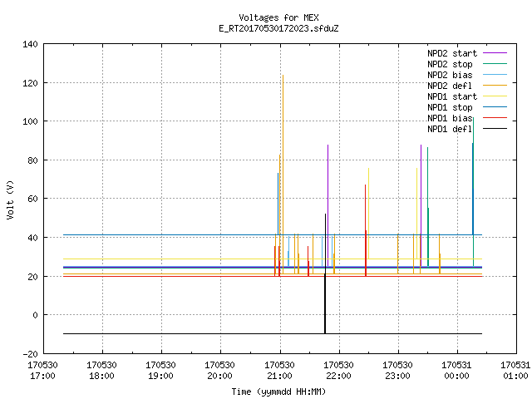The image size is (532, 399).
Task: Click the 'NPD1 start' legend label
Action: click(x=452, y=96)
